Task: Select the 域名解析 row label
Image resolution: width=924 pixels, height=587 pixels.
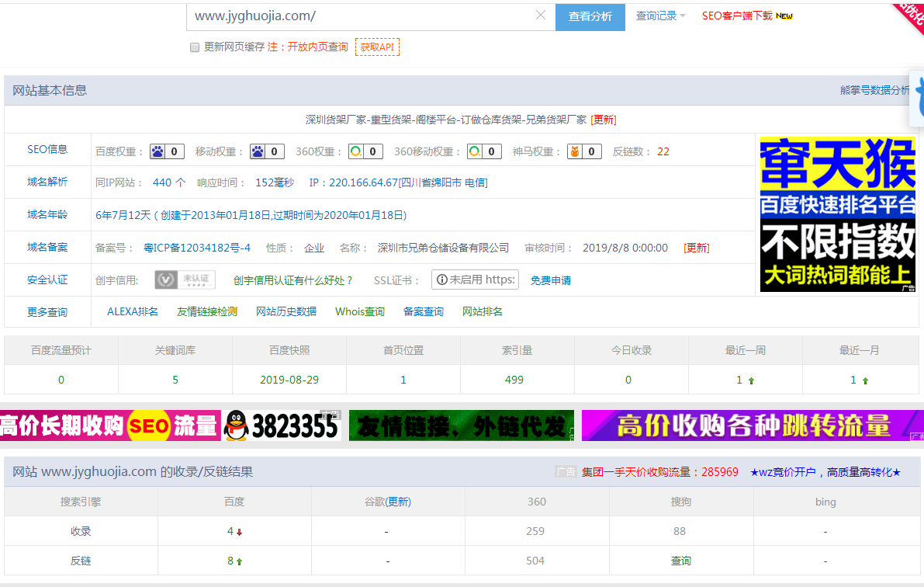Action: coord(47,182)
